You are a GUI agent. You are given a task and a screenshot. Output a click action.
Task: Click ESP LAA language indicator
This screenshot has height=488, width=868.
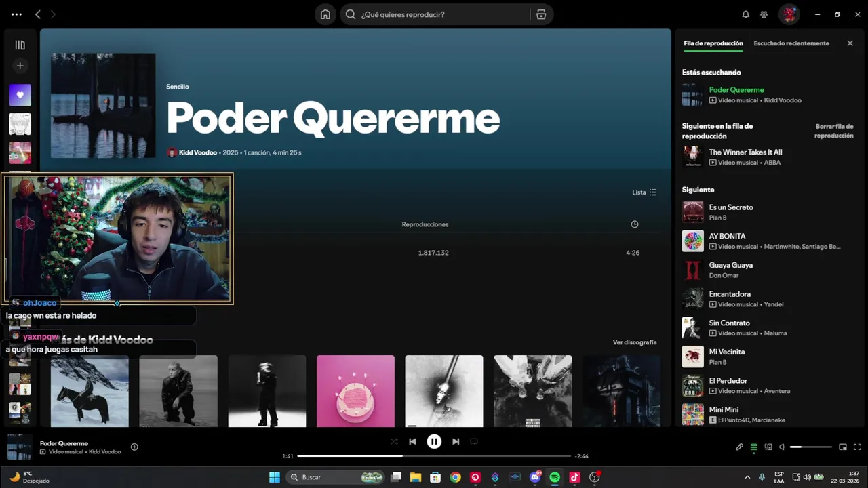click(779, 477)
